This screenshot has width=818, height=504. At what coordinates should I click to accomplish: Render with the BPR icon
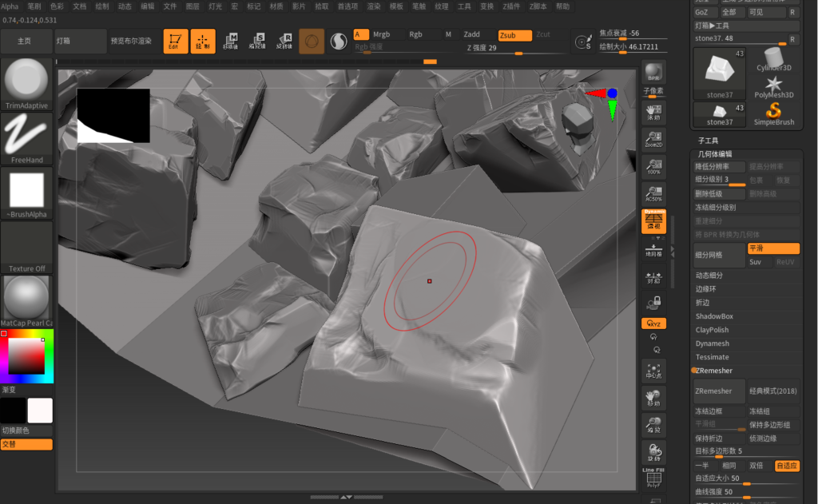pos(653,72)
